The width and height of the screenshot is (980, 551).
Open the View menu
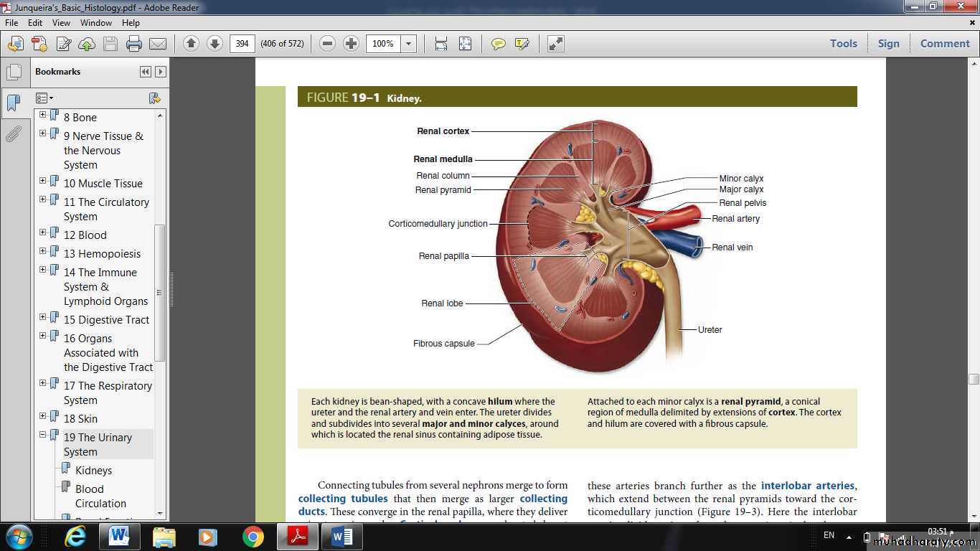tap(61, 23)
